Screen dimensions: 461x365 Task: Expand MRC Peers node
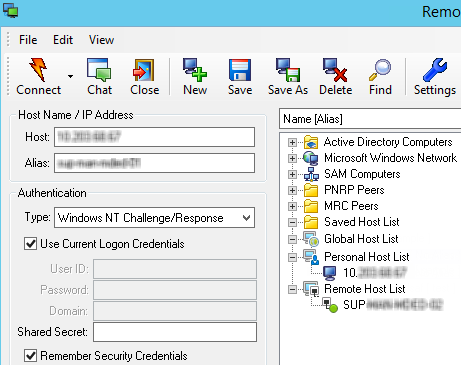292,206
